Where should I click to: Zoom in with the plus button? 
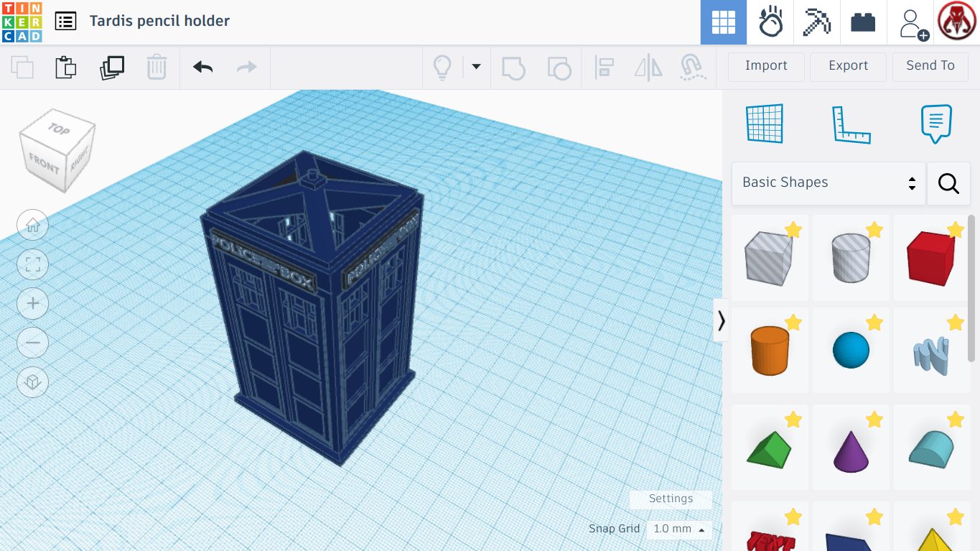(x=32, y=303)
